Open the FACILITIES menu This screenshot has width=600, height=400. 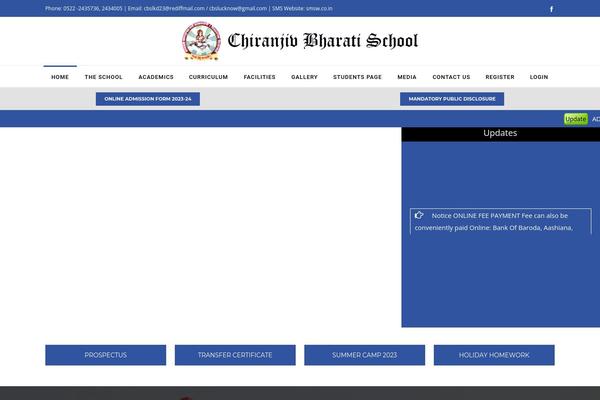259,77
